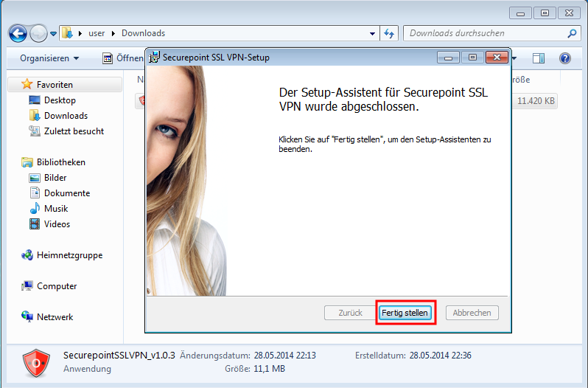Screen dimensions: 588x388
Task: Expand the address bar dropdown arrow
Action: point(372,33)
